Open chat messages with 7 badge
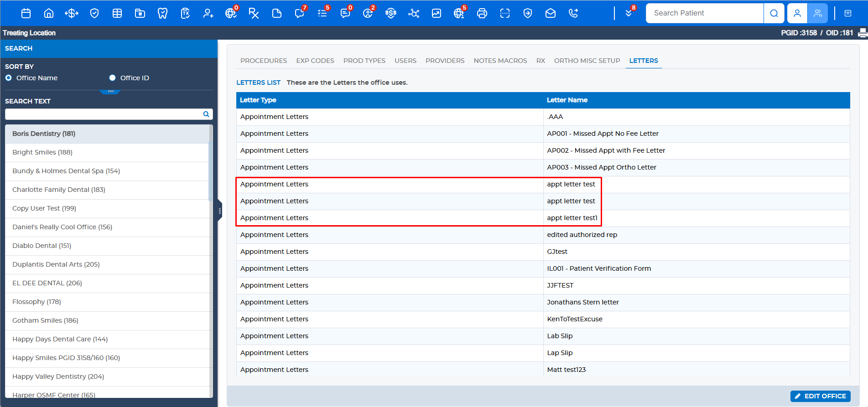This screenshot has width=868, height=407. (x=300, y=13)
